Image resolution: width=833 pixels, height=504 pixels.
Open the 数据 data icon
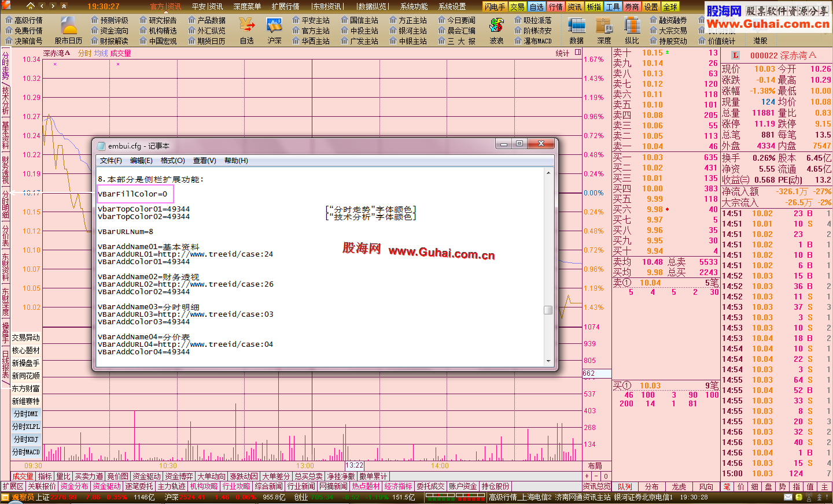point(576,30)
